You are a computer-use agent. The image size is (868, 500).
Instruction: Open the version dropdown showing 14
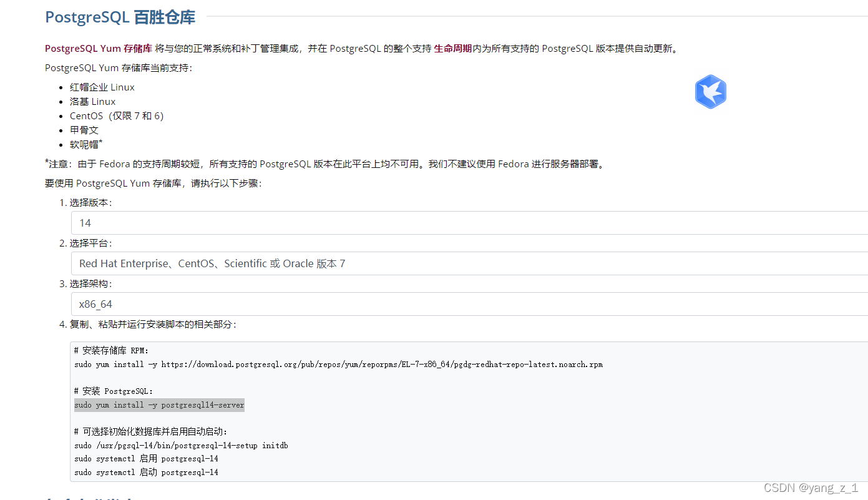(x=469, y=223)
